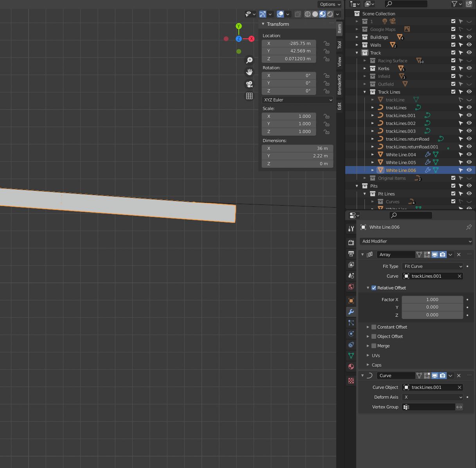Viewport: 476px width, 468px height.
Task: Switch to the BlenderKit sidebar tab
Action: tap(339, 84)
